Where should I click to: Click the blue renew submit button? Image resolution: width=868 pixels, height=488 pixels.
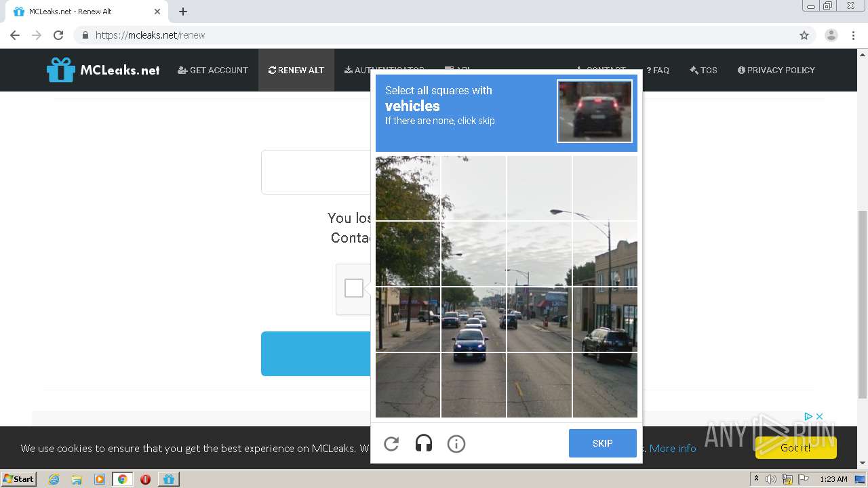coord(316,354)
